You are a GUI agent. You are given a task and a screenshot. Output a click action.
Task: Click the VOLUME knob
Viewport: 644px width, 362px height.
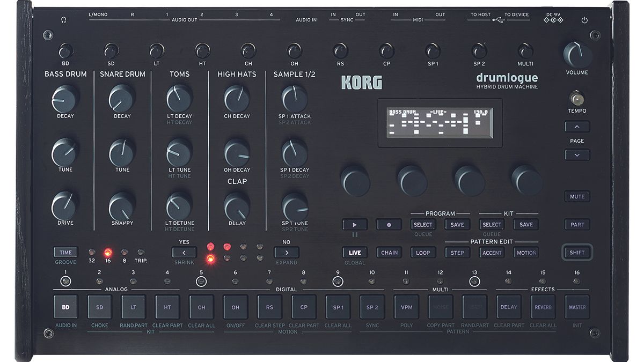577,54
